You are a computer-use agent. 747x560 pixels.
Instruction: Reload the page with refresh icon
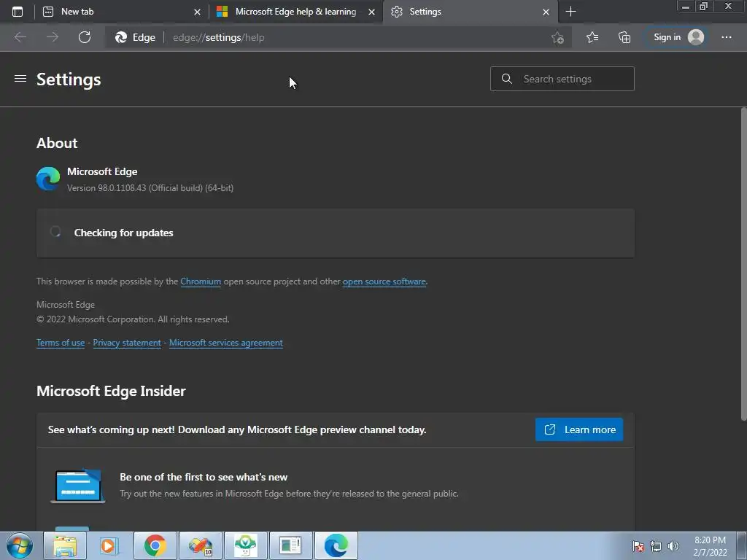[85, 37]
